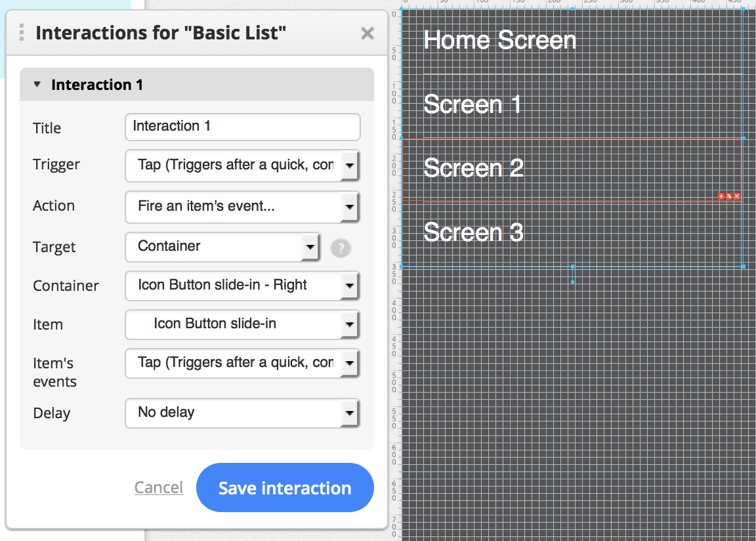Image resolution: width=756 pixels, height=541 pixels.
Task: Click the red delete item X icon
Action: tap(737, 196)
